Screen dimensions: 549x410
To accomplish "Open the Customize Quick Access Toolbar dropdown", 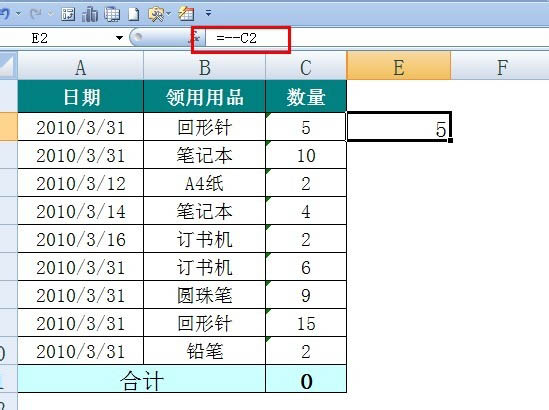I will coord(208,14).
